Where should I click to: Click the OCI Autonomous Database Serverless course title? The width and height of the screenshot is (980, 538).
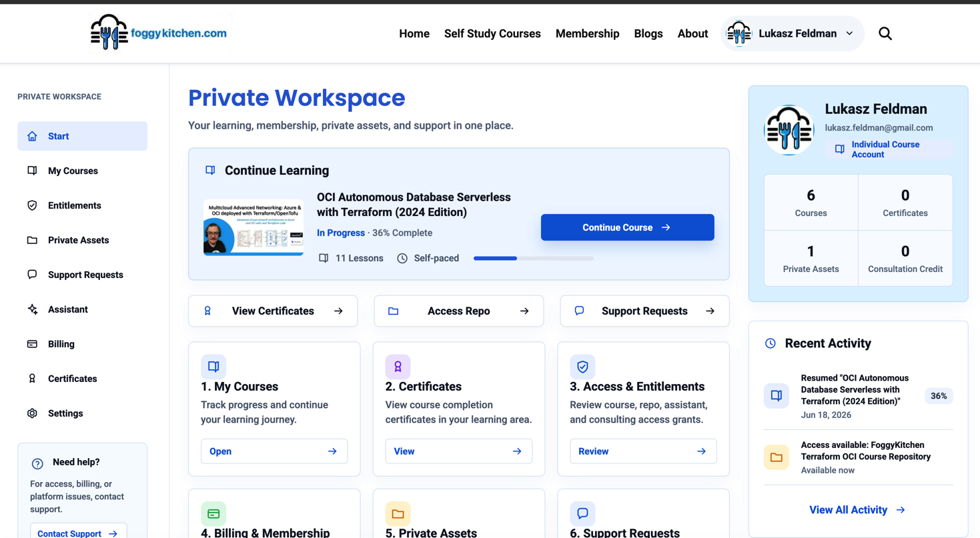tap(414, 205)
